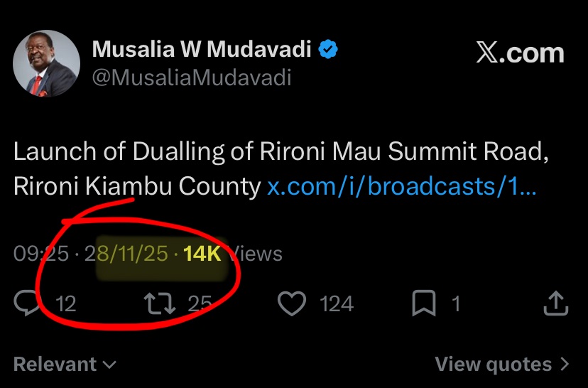Image resolution: width=588 pixels, height=388 pixels.
Task: Open the @MusaliaMudavadi handle
Action: point(192,77)
